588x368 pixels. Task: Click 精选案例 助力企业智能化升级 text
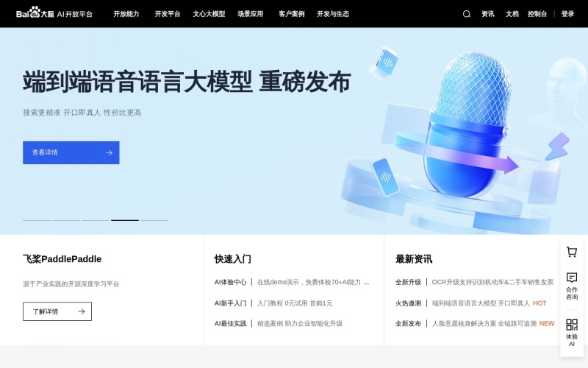click(300, 323)
